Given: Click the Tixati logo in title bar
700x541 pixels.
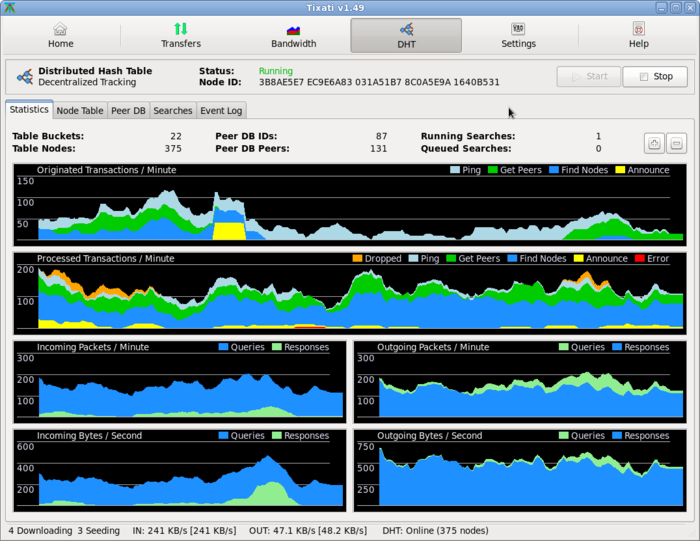Looking at the screenshot, I should click(x=9, y=8).
